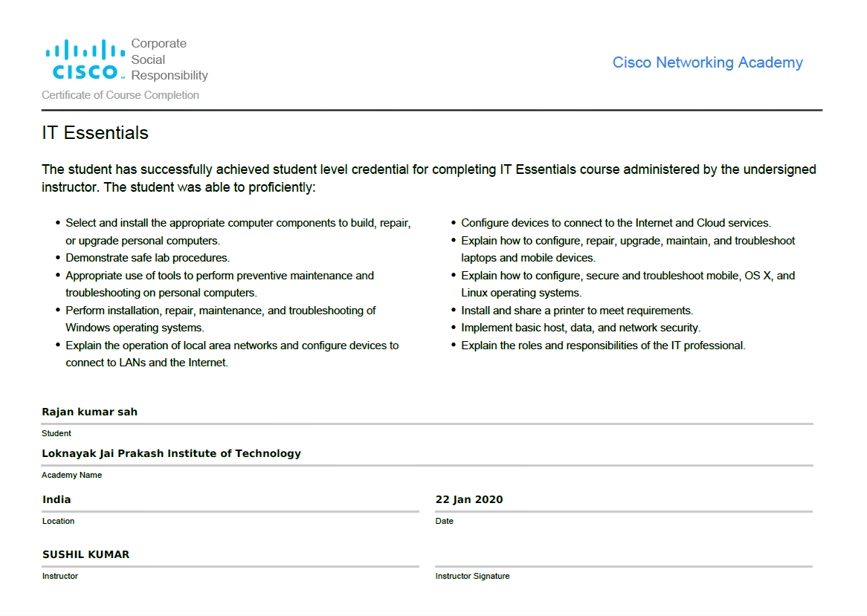
Task: Click the IT Essentials title
Action: (95, 133)
